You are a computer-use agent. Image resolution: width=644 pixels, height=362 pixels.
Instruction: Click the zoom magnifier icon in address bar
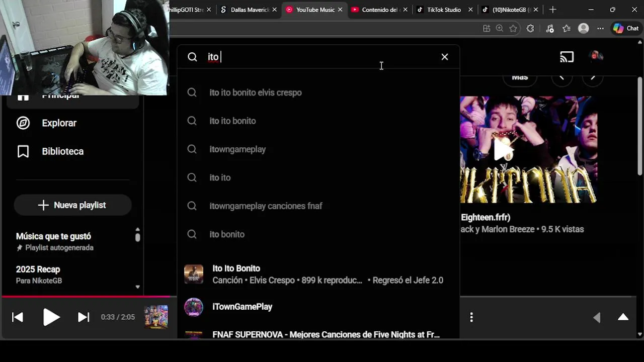500,29
